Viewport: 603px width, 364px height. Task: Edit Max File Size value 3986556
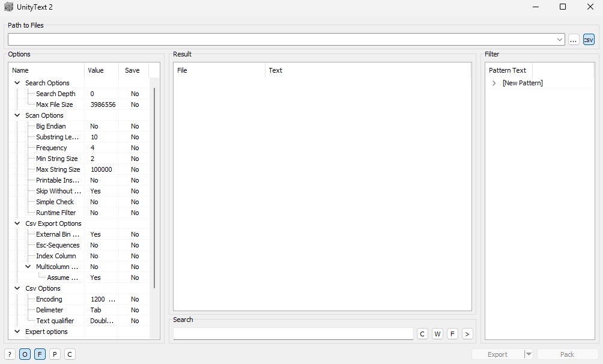[103, 105]
